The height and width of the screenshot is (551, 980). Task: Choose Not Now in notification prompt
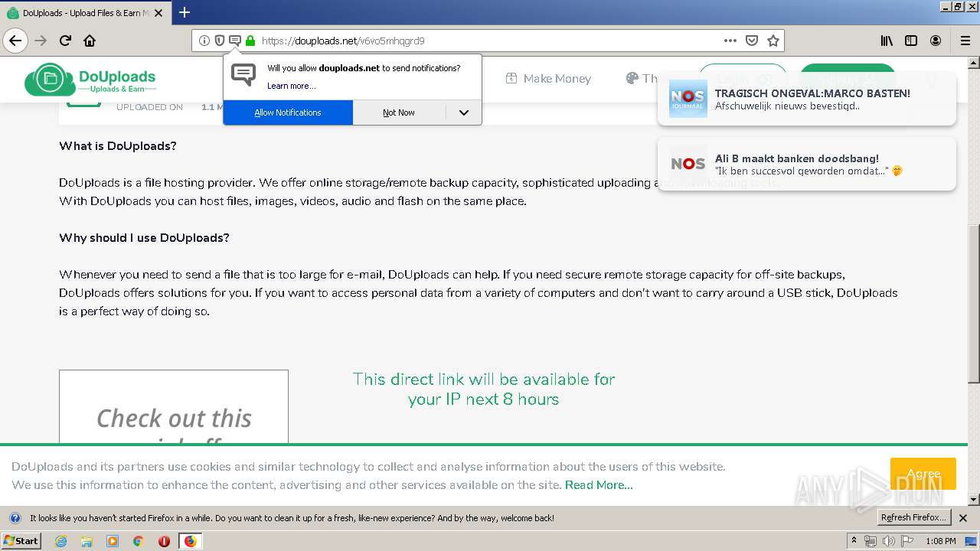[399, 112]
